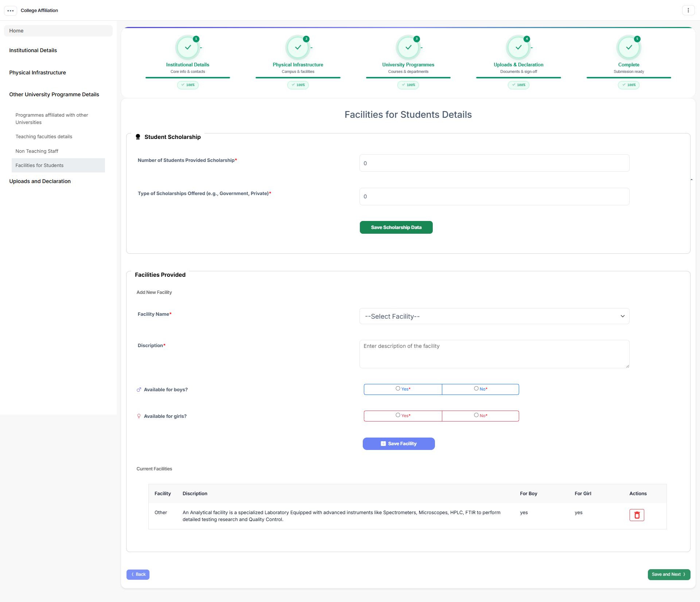Click the Physical Infrastructure step checkmark circle

298,47
